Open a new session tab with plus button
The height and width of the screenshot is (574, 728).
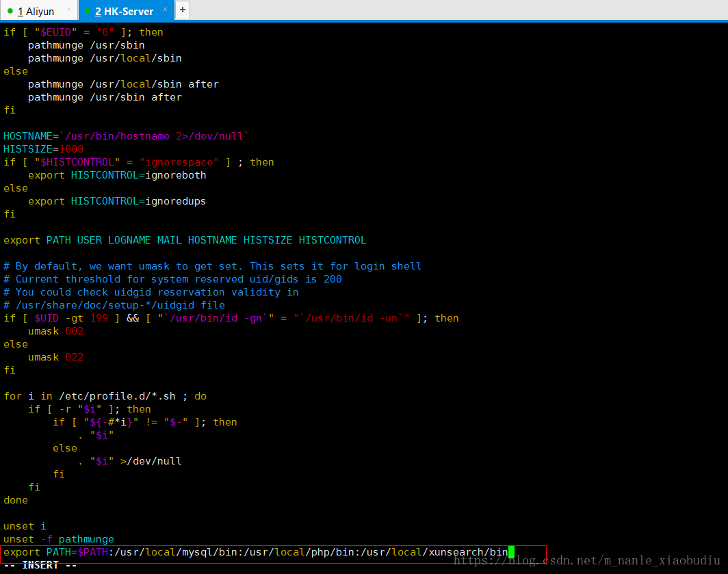[x=183, y=10]
